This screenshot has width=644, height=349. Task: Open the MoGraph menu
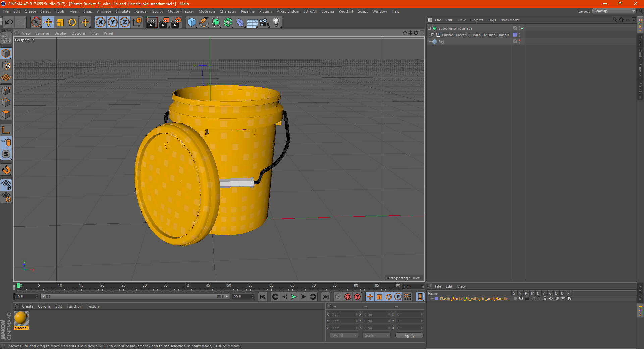point(207,11)
